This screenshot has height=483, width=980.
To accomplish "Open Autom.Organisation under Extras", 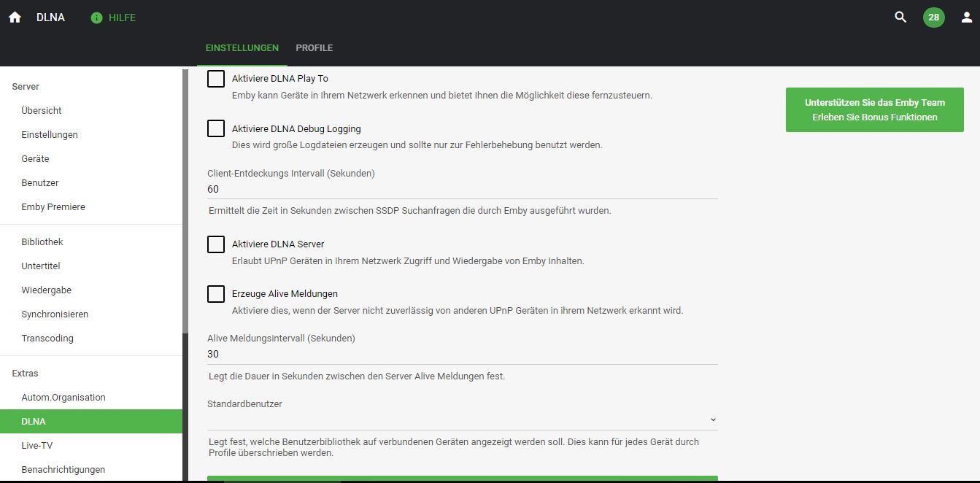I will [91, 398].
